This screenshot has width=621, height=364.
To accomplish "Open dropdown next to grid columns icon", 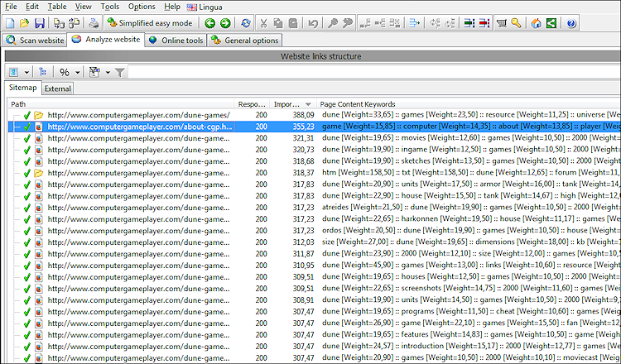I will (26, 73).
